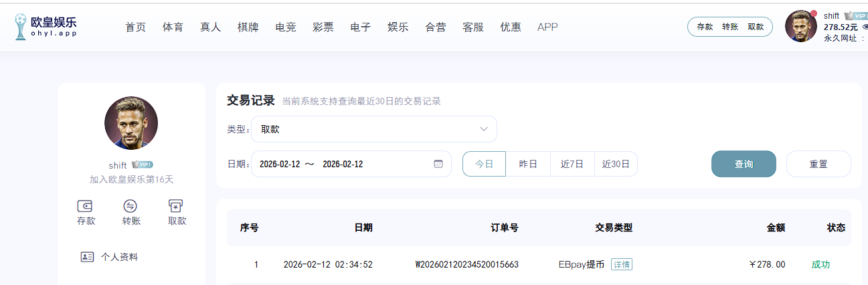
Task: Click the 重置 reset button
Action: (818, 164)
